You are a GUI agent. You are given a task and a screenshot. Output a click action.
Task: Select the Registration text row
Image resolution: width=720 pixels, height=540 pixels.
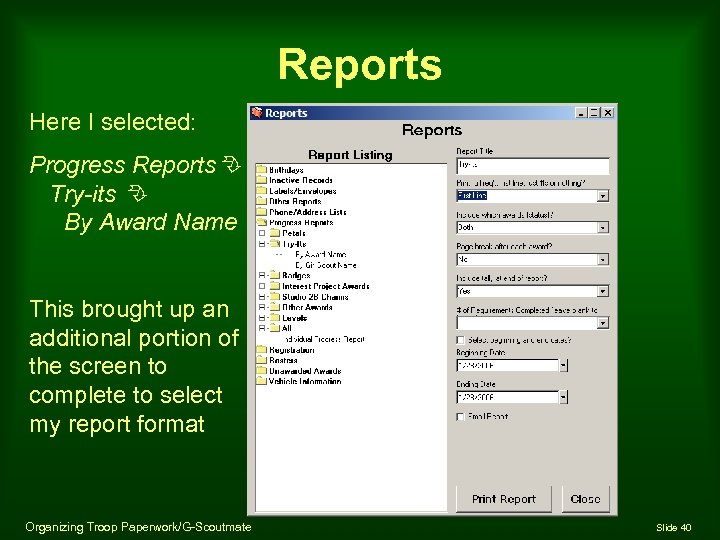tap(292, 350)
